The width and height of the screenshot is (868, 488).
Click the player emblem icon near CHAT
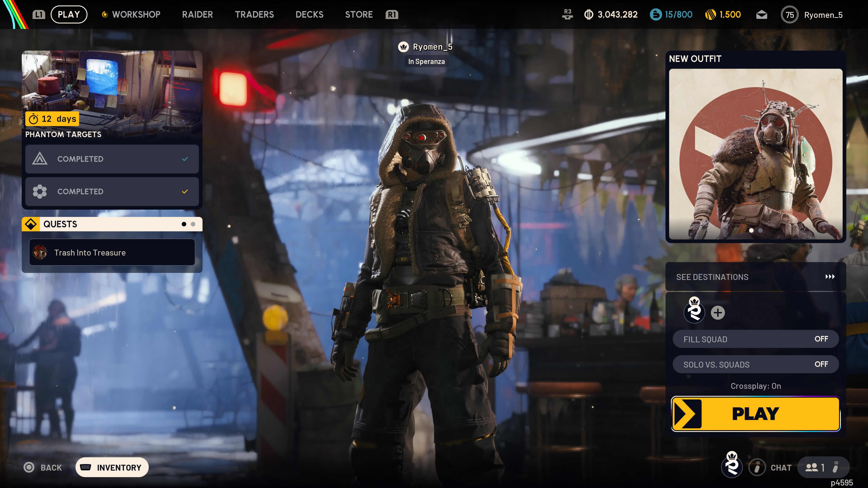tap(731, 465)
